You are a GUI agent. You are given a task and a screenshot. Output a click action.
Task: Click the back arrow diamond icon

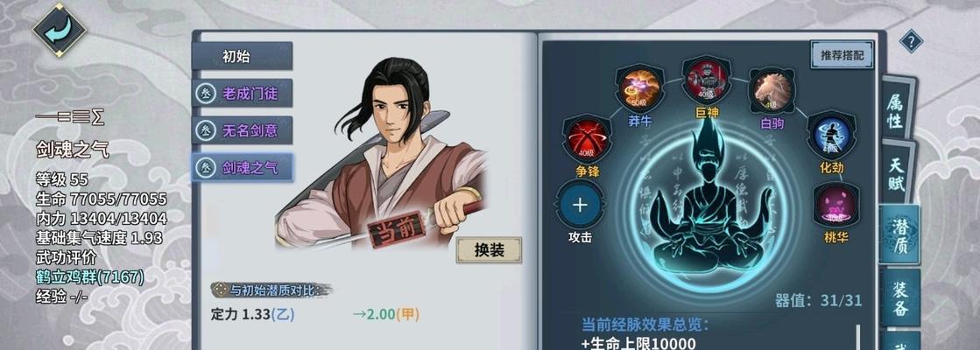[x=60, y=30]
